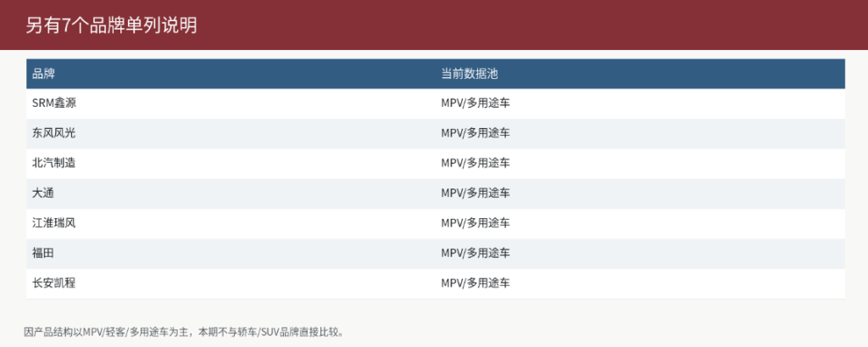This screenshot has height=347, width=868.
Task: Select the 江淮瑞风 brand cell
Action: tap(231, 223)
